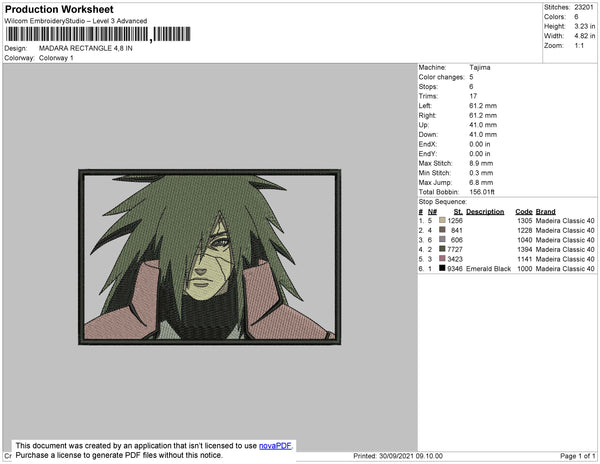This screenshot has height=464, width=600.
Task: Select the pink 3423-stitch color swatch
Action: coord(442,259)
